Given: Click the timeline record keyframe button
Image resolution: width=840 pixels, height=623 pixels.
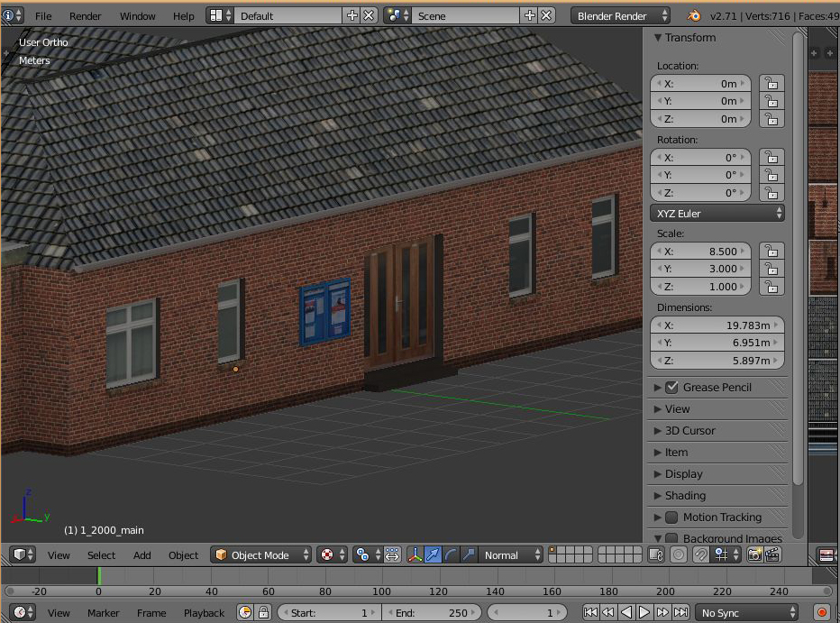Looking at the screenshot, I should point(821,613).
